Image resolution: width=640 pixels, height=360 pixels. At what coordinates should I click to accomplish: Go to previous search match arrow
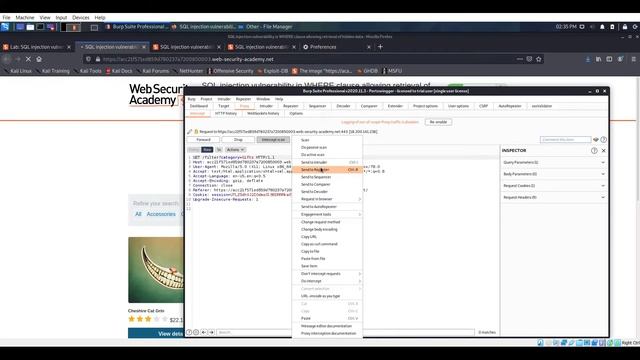(x=204, y=332)
